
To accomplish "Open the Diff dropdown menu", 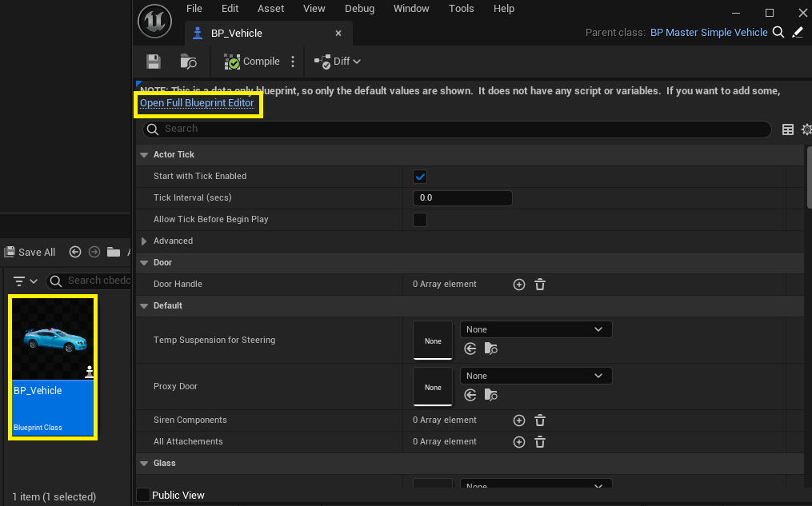I will pos(337,62).
